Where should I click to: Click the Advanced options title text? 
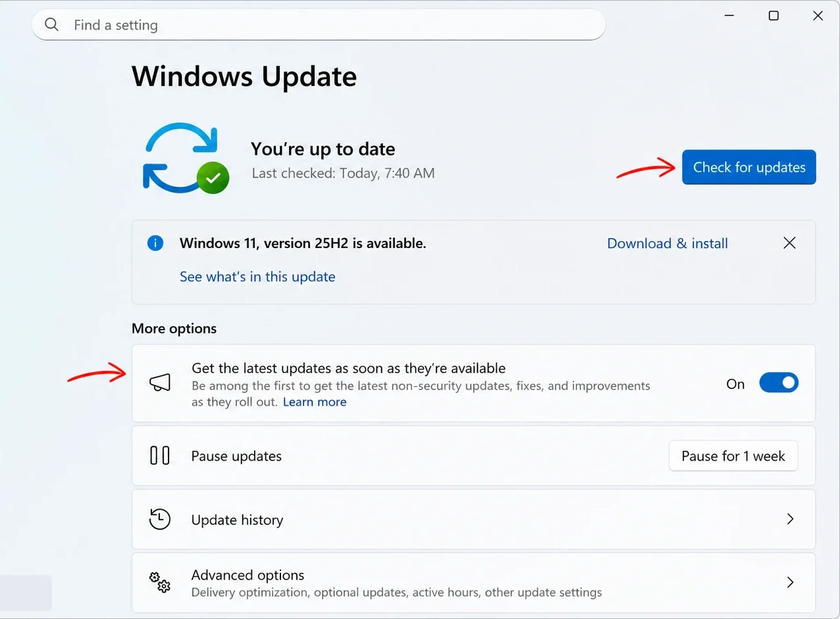pos(248,575)
